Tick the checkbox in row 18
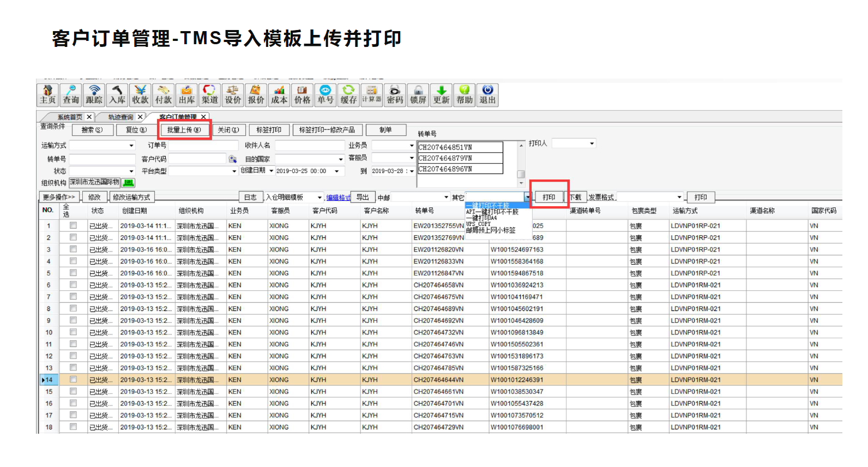Viewport: 868px width, 467px height. click(x=73, y=427)
